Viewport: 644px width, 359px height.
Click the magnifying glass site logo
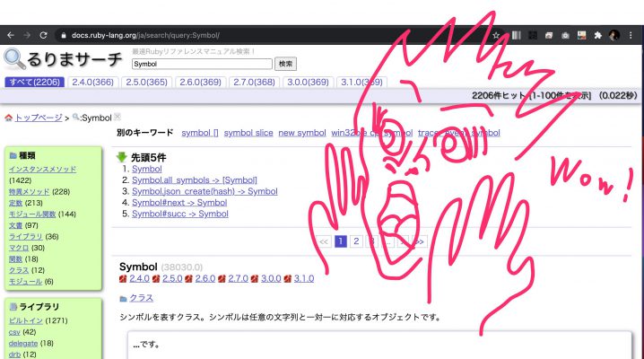click(14, 58)
